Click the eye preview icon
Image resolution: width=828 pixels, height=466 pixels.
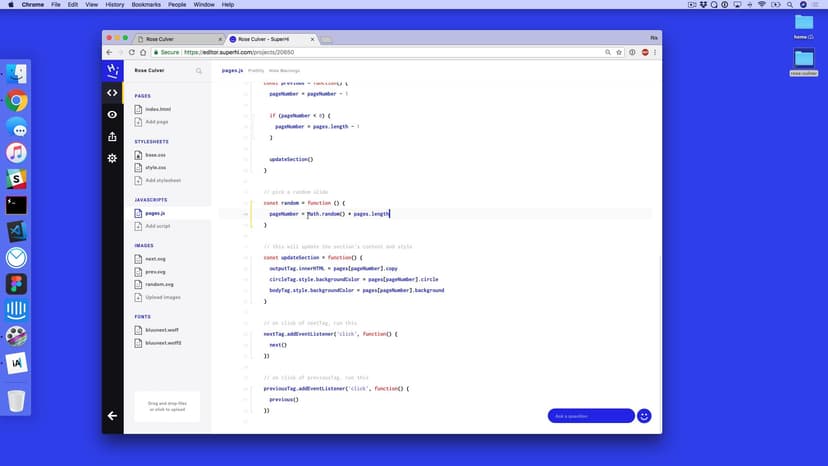coord(112,114)
